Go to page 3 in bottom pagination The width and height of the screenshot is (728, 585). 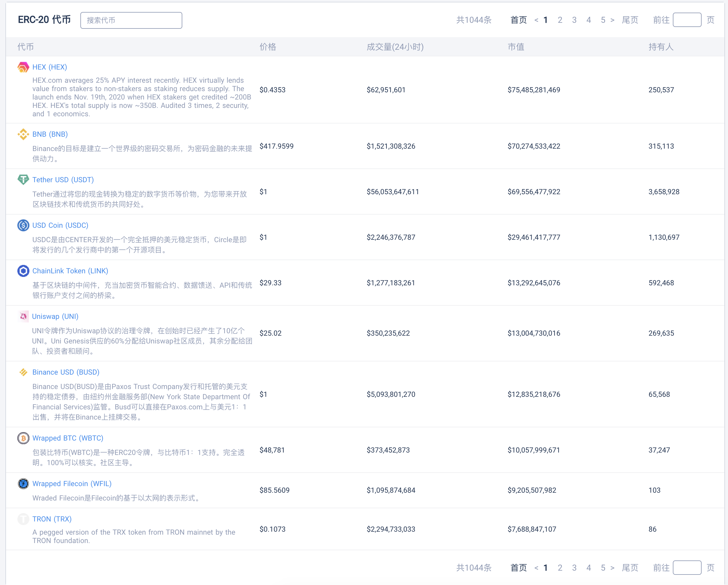pyautogui.click(x=574, y=568)
